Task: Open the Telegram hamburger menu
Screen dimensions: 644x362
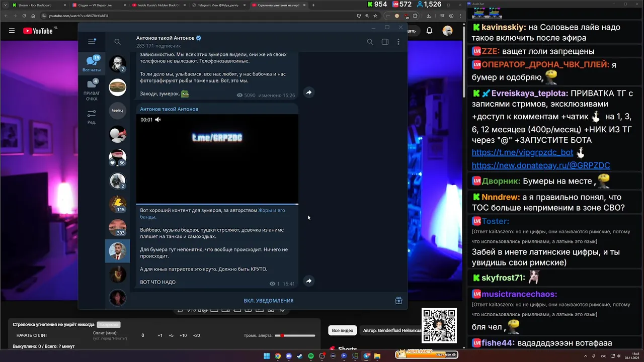Action: 92,42
